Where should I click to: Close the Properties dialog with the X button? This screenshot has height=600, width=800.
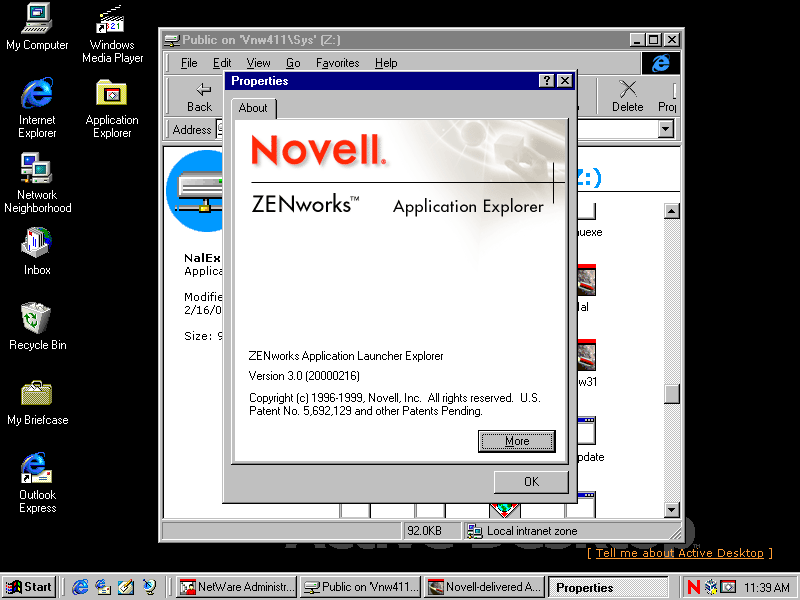click(565, 81)
